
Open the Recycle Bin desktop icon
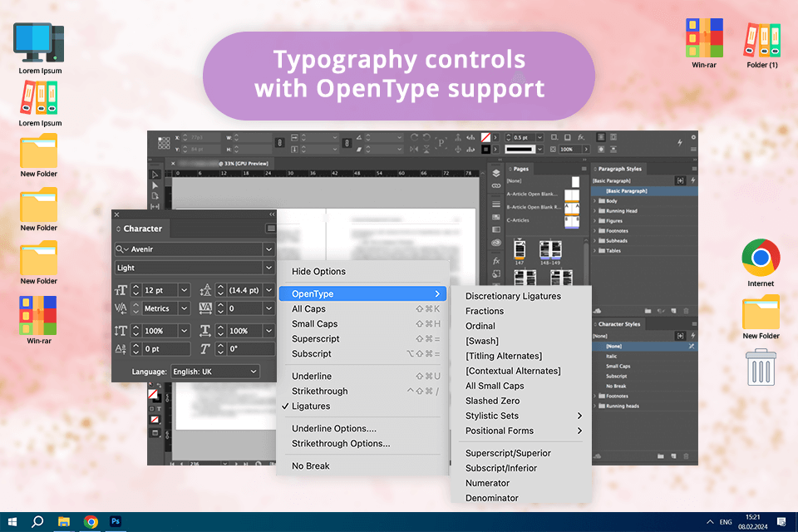click(761, 367)
